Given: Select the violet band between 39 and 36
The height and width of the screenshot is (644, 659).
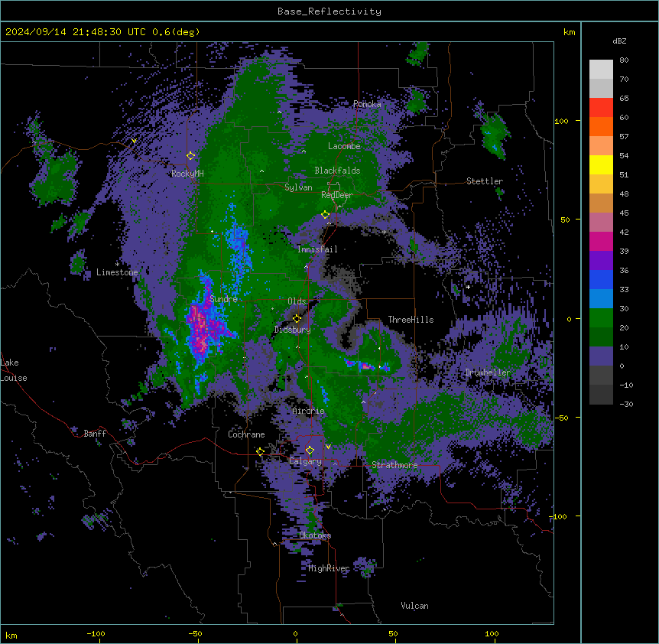Looking at the screenshot, I should (x=601, y=260).
